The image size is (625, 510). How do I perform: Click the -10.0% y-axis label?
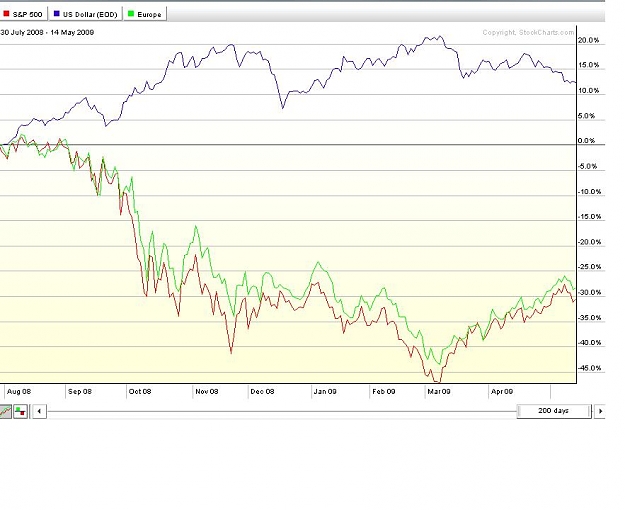[x=590, y=191]
